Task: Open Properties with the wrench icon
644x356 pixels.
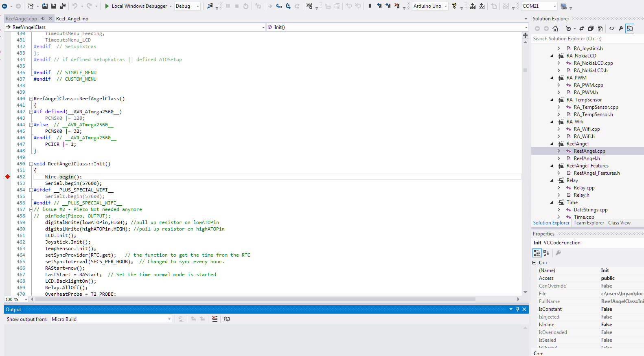Action: [x=621, y=29]
